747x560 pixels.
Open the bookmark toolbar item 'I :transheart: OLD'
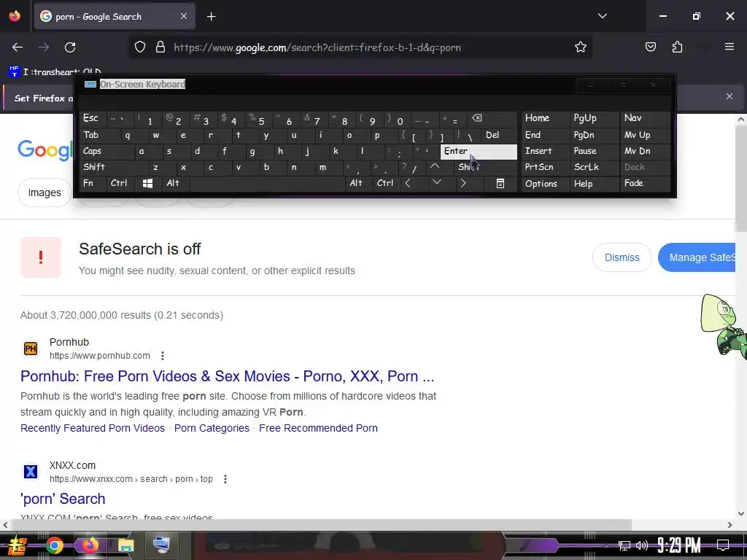coord(55,71)
